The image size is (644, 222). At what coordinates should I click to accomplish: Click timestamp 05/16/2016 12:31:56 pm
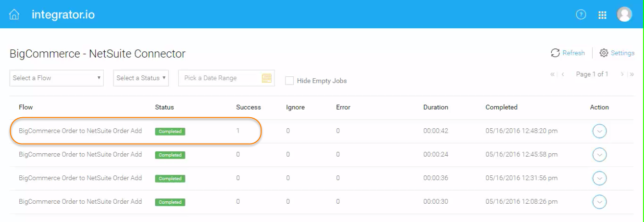(x=521, y=178)
